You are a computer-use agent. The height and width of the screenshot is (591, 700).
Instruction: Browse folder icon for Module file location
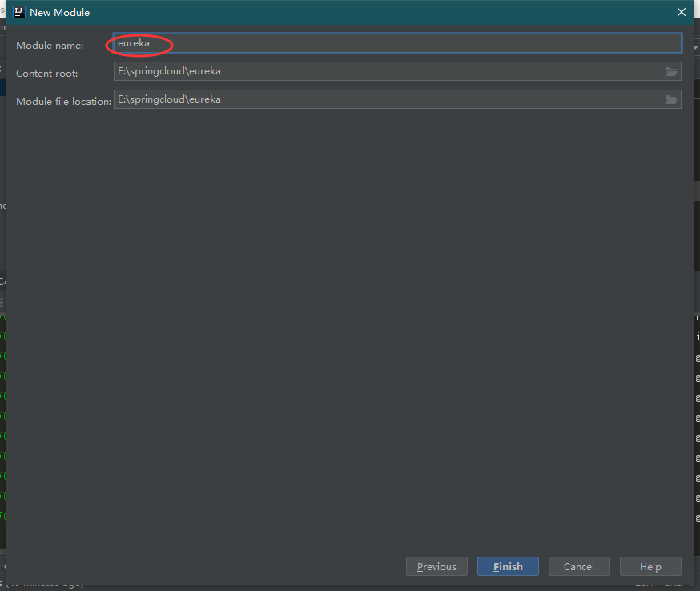point(671,99)
